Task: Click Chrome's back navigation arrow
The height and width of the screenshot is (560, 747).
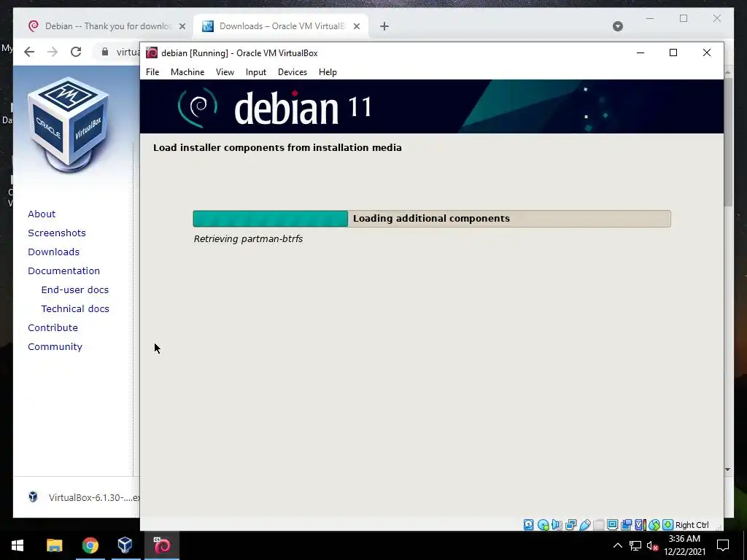Action: [29, 52]
